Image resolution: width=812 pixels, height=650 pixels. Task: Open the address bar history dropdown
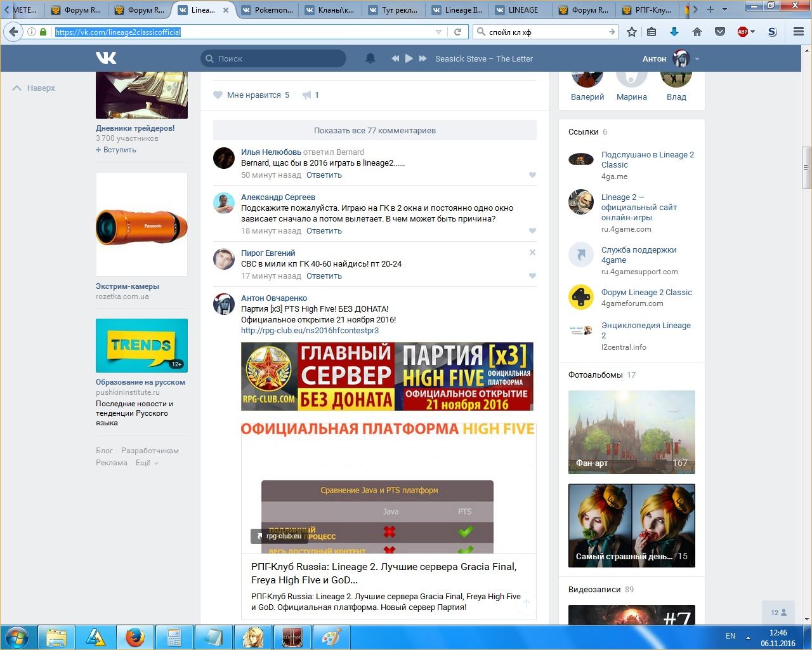438,32
